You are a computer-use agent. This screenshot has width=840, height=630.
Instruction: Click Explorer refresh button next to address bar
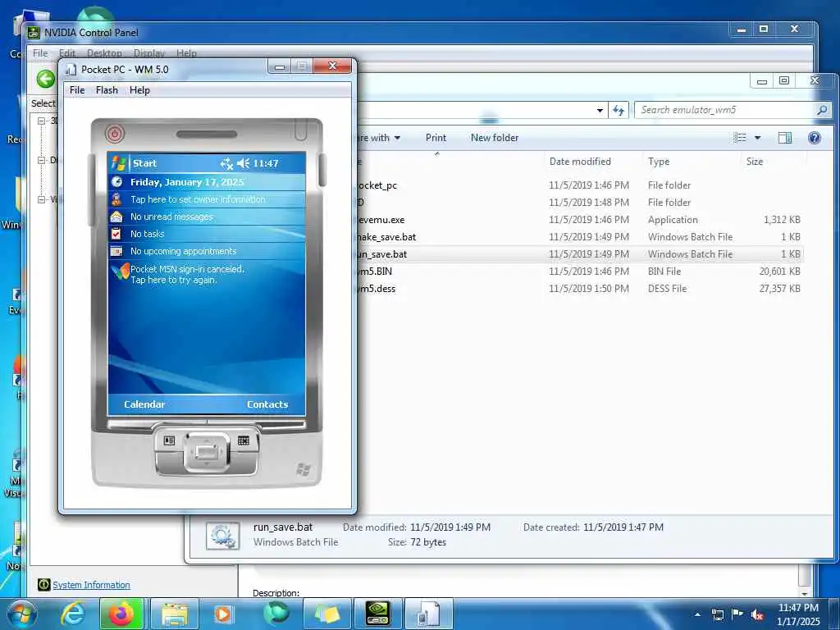point(619,110)
